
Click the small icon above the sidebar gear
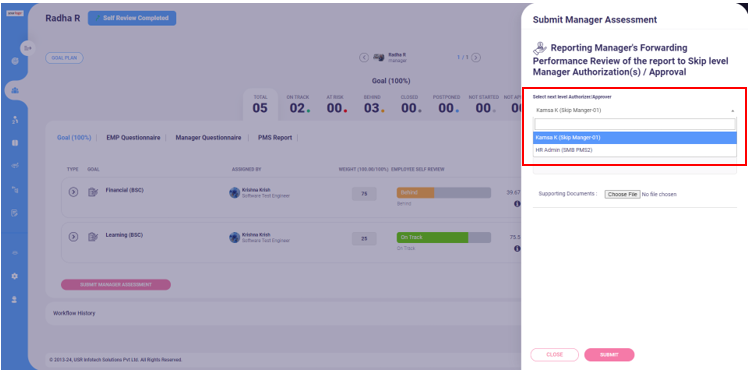tap(15, 253)
